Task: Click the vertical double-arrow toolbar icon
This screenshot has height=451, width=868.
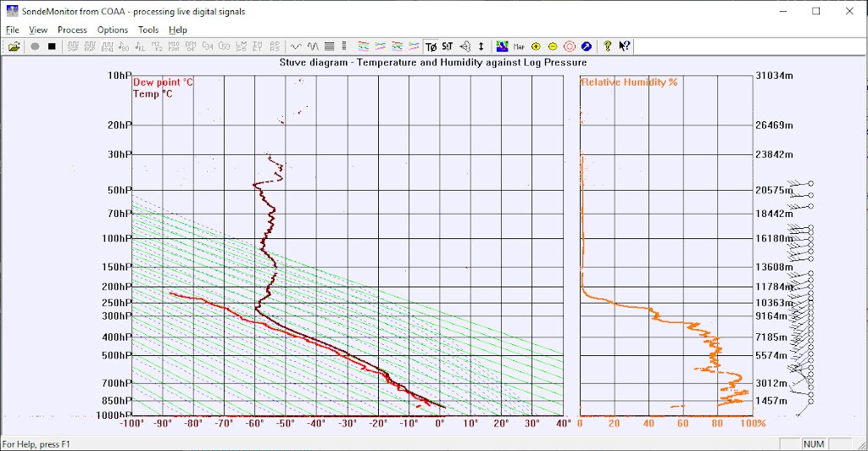Action: 481,47
